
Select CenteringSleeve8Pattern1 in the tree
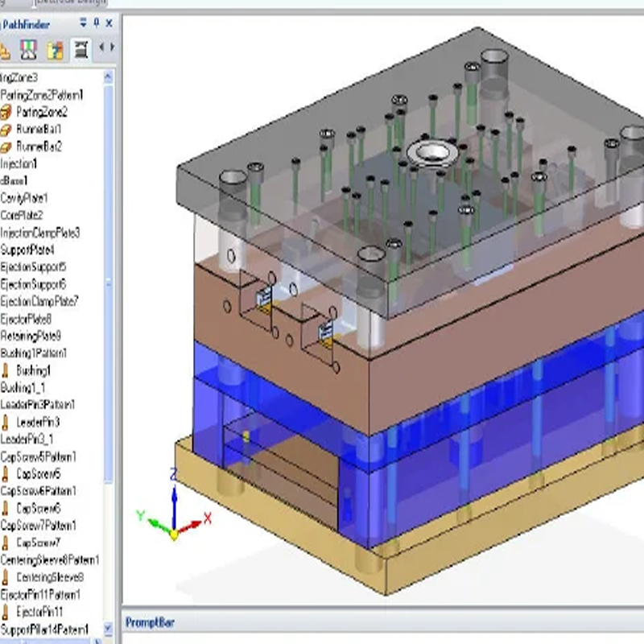(50, 560)
